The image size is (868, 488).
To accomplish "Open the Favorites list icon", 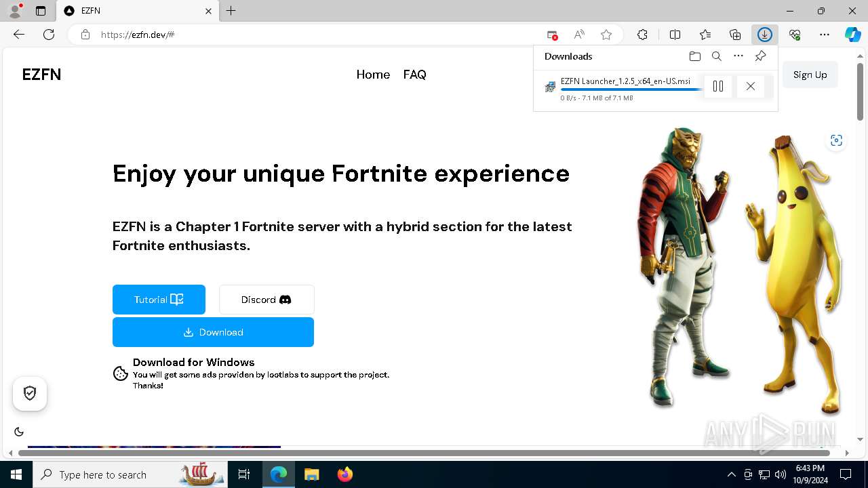I will (x=705, y=35).
